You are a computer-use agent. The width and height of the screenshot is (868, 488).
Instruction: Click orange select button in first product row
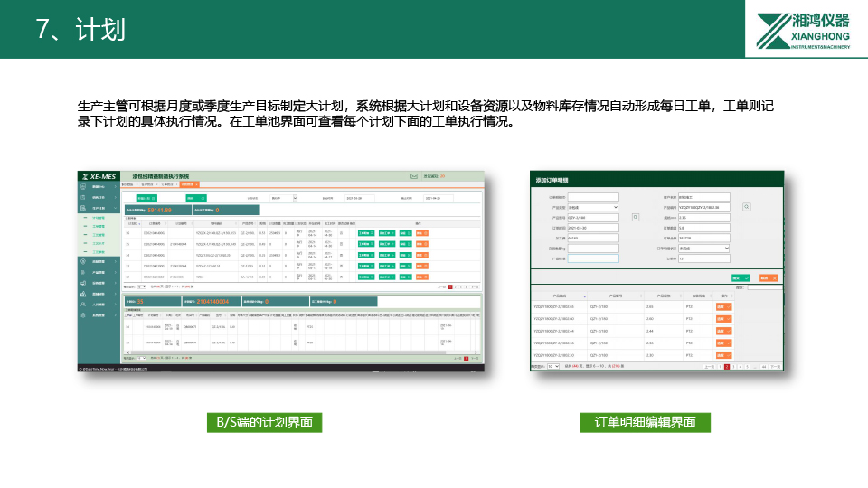724,306
